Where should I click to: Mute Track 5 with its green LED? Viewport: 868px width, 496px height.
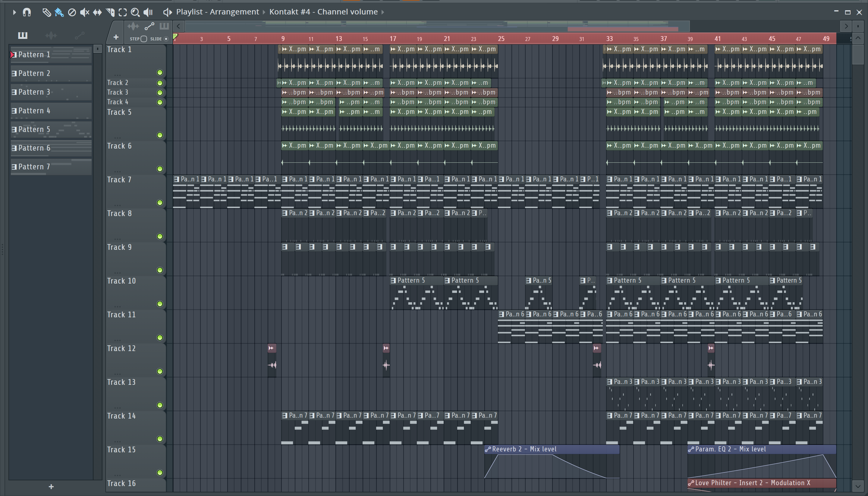pyautogui.click(x=160, y=135)
